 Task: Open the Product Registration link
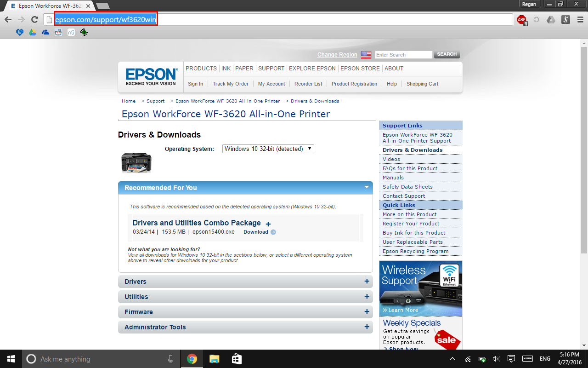(354, 84)
